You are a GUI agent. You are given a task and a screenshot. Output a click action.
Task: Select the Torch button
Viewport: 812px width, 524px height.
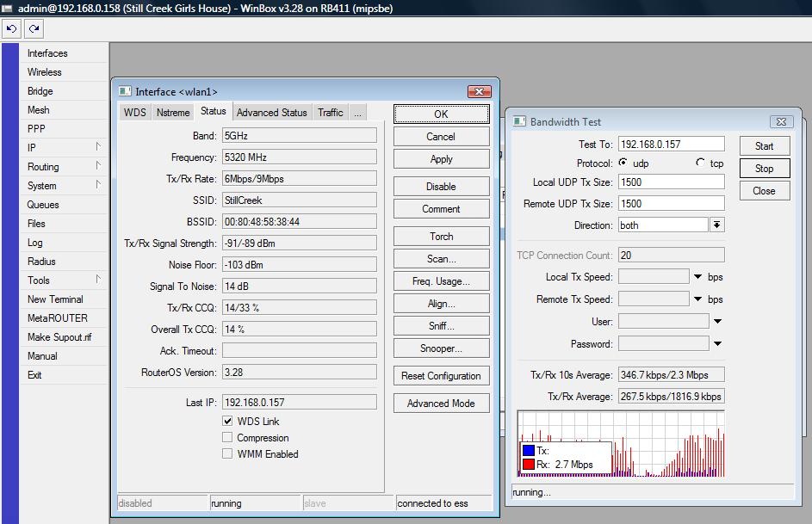coord(440,236)
